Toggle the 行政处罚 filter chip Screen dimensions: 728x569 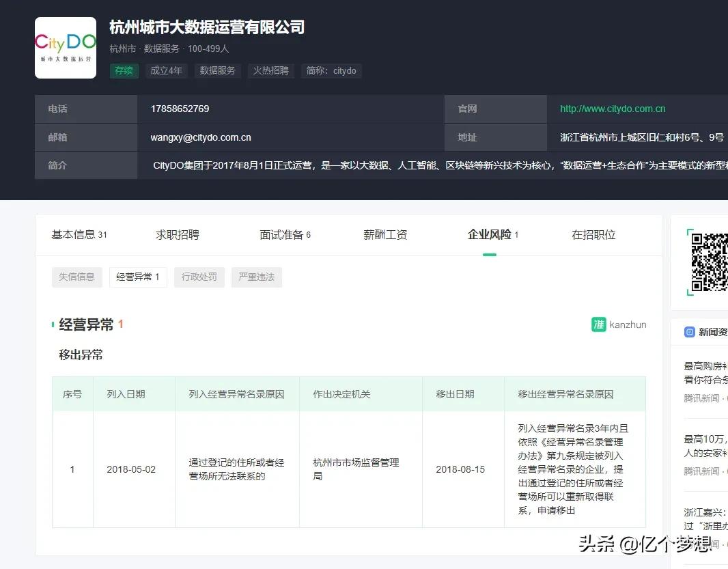point(199,277)
